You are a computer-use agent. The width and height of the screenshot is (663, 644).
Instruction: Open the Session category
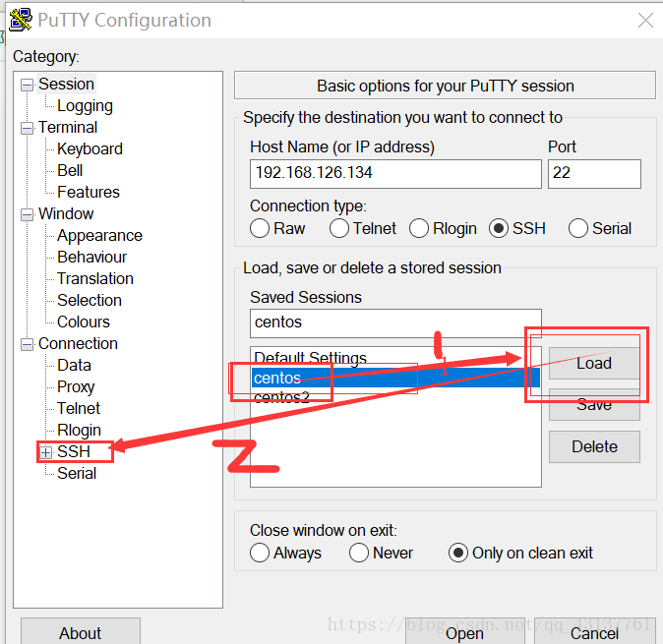(66, 85)
